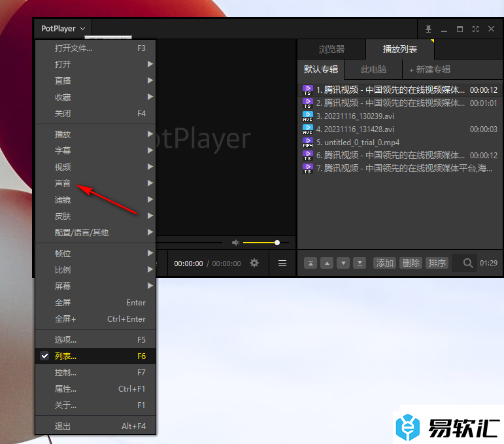The image size is (504, 444).
Task: Select 全屏 Enter menu entry
Action: coord(95,303)
